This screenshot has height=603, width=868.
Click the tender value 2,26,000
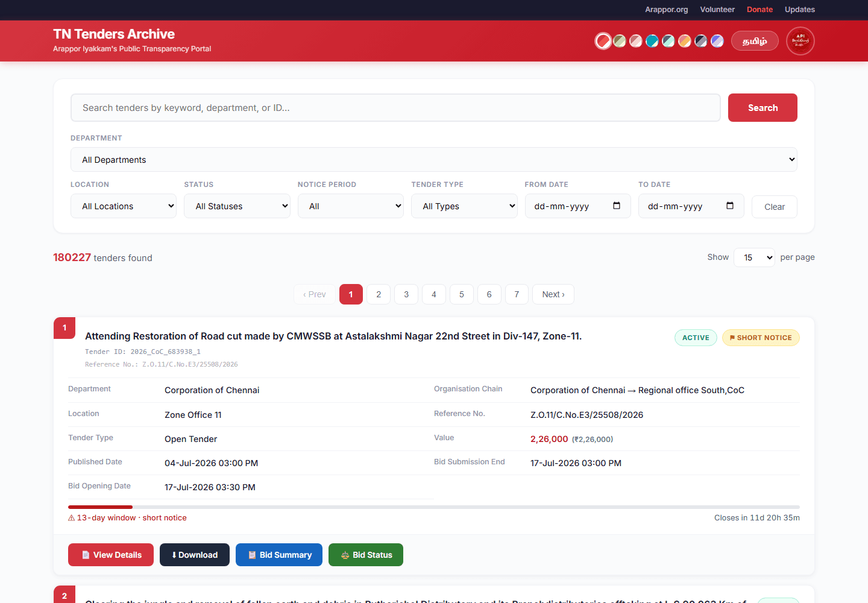tap(549, 439)
